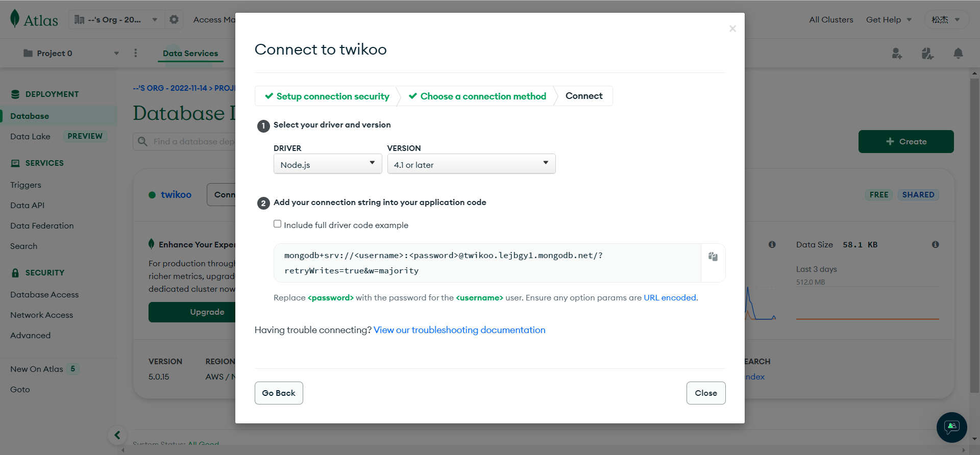Collapse the sidebar with arrow icon
Viewport: 980px width, 455px height.
pyautogui.click(x=117, y=435)
